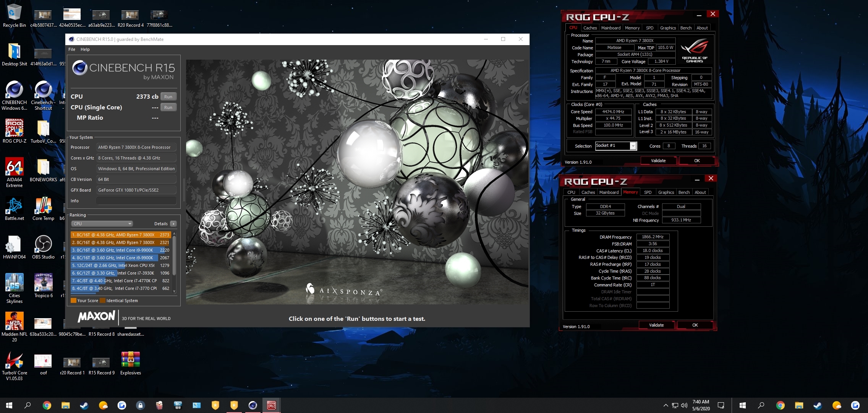
Task: Open CINEBENCH Windows 64 desktop shortcut
Action: 14,96
